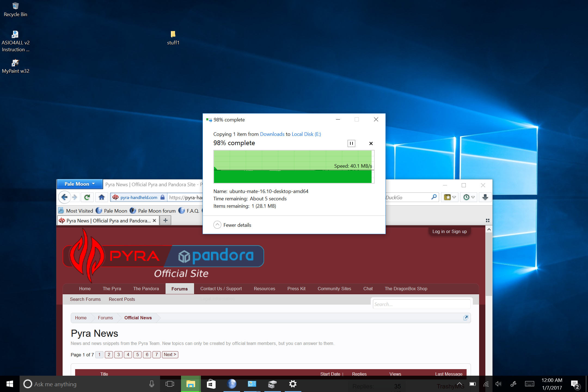
Task: Open the Windows Store taskbar icon
Action: click(211, 384)
